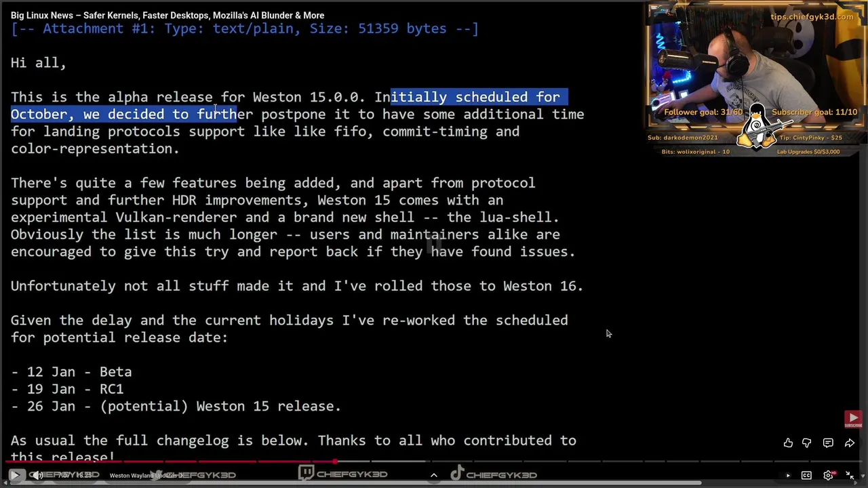Click the 'Sub: darkodemon2021' overlay text
The image size is (868, 488).
point(682,138)
